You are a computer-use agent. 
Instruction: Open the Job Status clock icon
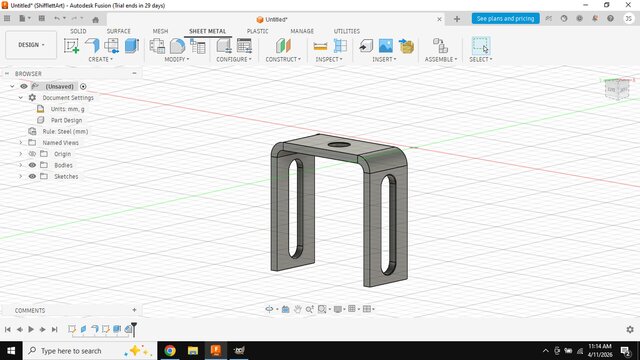pyautogui.click(x=564, y=18)
